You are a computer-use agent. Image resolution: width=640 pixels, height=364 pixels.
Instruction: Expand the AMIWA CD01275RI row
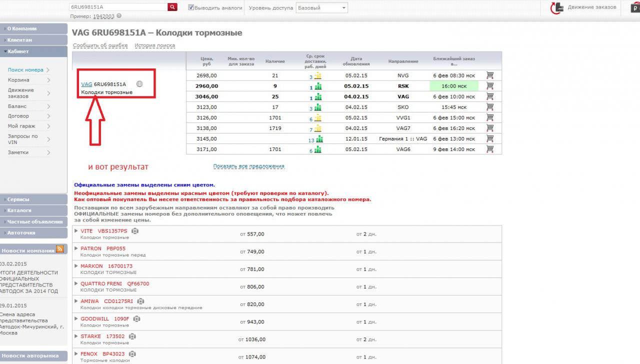coord(76,301)
